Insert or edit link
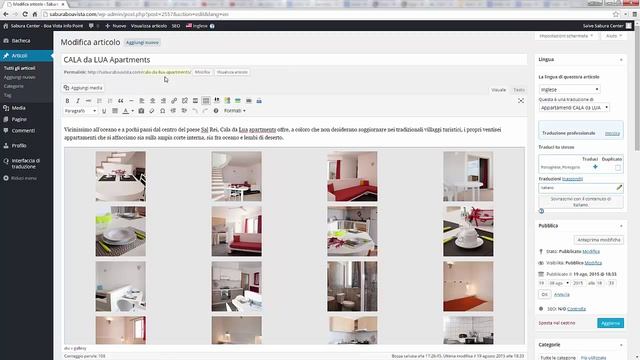 coord(174,101)
